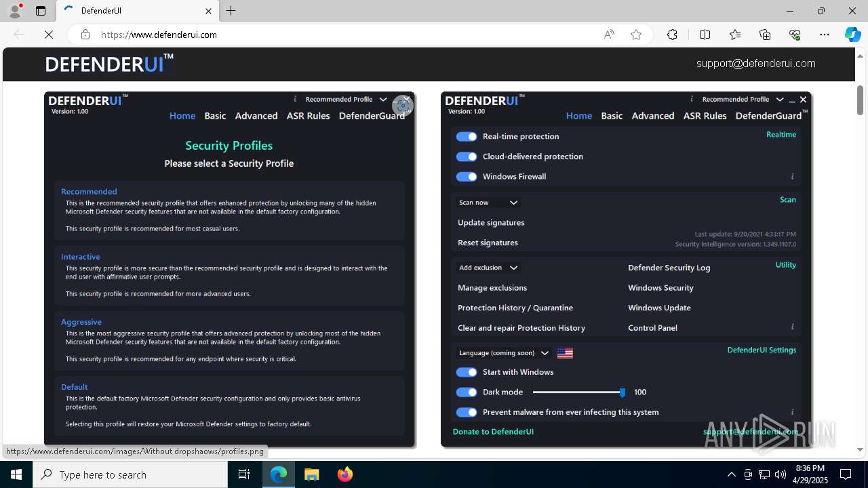Select the Advanced tab in right panel

coord(653,116)
